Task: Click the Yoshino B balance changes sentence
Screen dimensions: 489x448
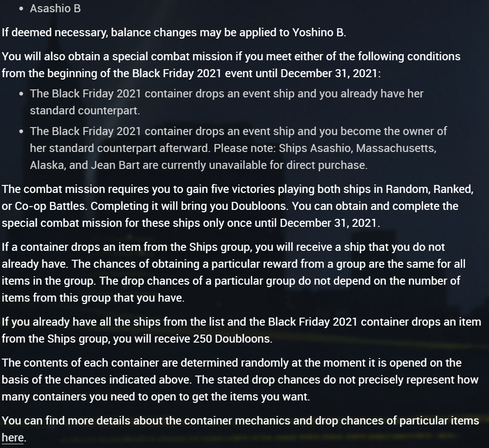Action: (174, 32)
